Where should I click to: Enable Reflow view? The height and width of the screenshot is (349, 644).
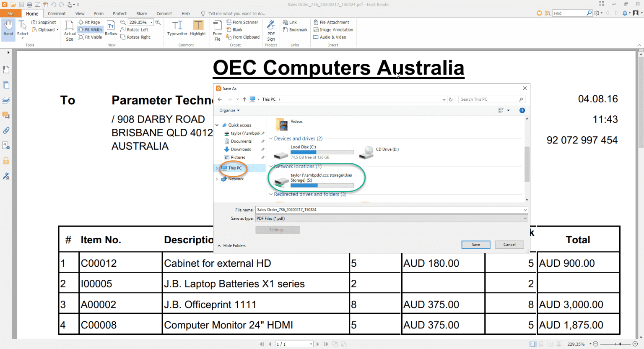coord(111,28)
